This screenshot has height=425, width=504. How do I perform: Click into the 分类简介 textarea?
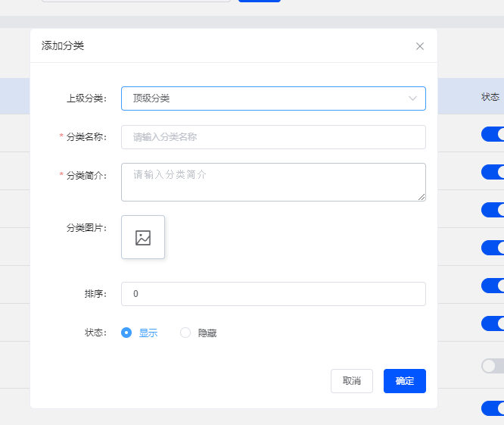pos(273,182)
